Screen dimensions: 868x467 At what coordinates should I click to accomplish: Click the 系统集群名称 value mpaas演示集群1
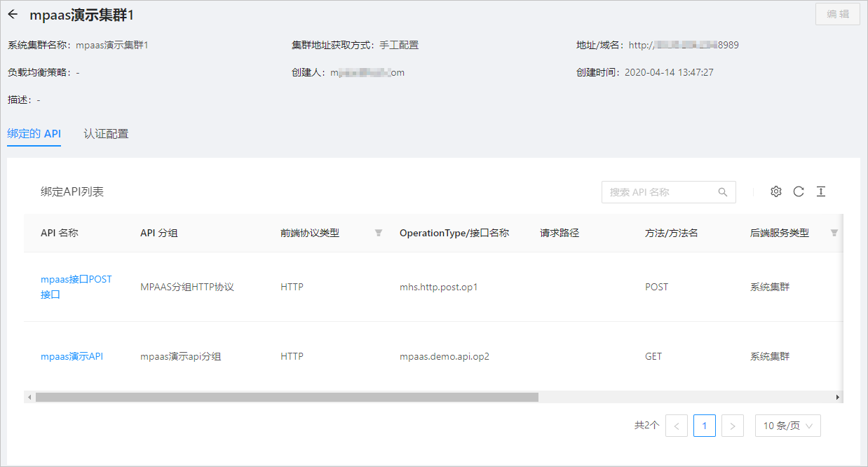(x=112, y=45)
